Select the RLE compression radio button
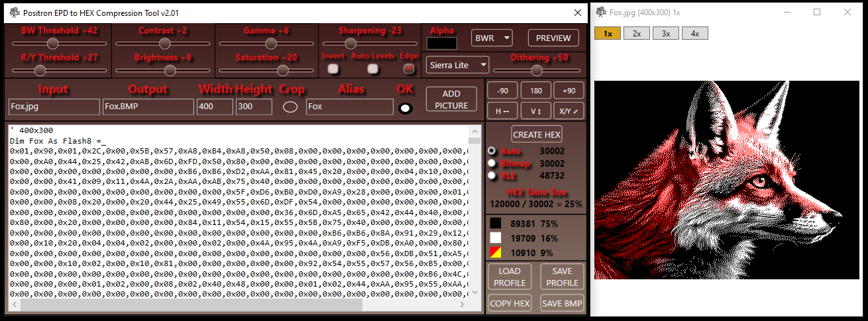 (492, 175)
